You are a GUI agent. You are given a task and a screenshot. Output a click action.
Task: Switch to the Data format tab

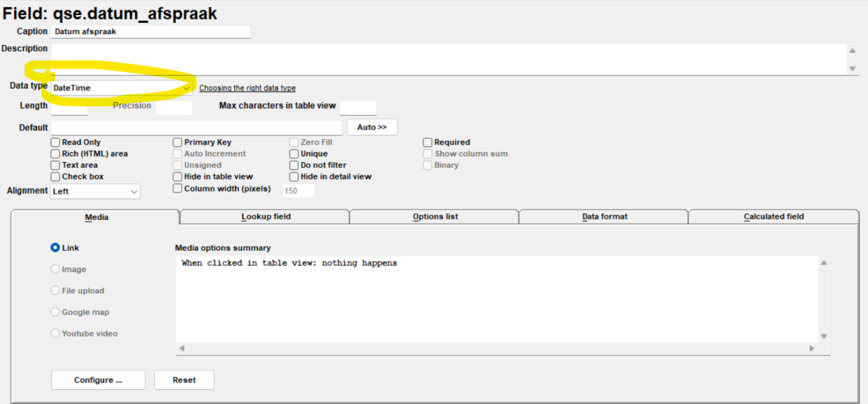[x=604, y=217]
